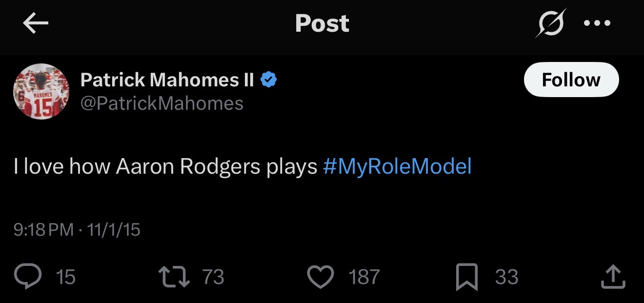Screen dimensions: 644x303
Task: Open the #MyRoleModel hashtag
Action: (x=397, y=167)
